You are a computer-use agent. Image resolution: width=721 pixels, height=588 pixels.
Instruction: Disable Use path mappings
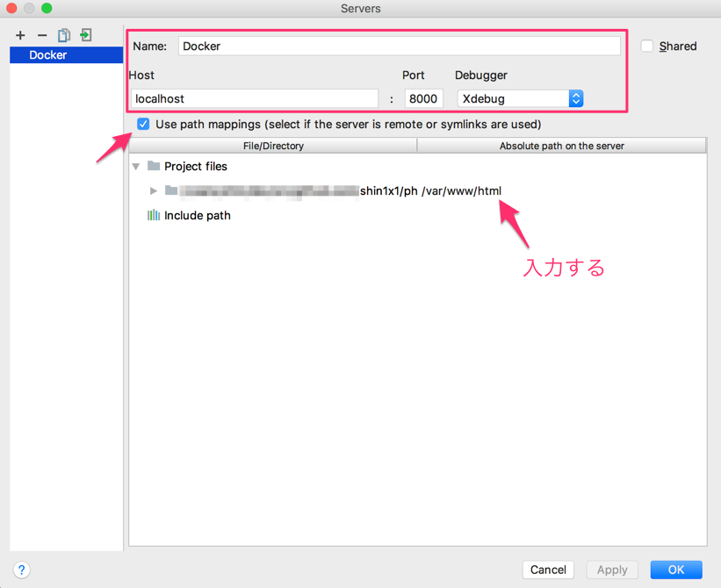tap(143, 124)
